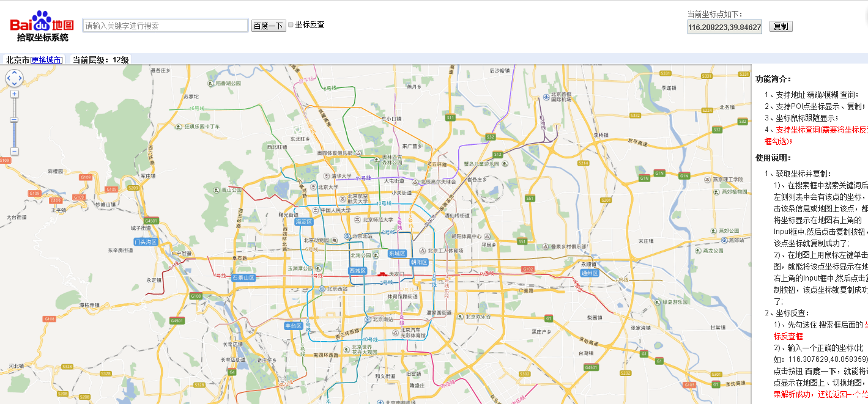Click the Beijing South Railway Station icon
Screen dimensions: 868x404
coord(367,319)
